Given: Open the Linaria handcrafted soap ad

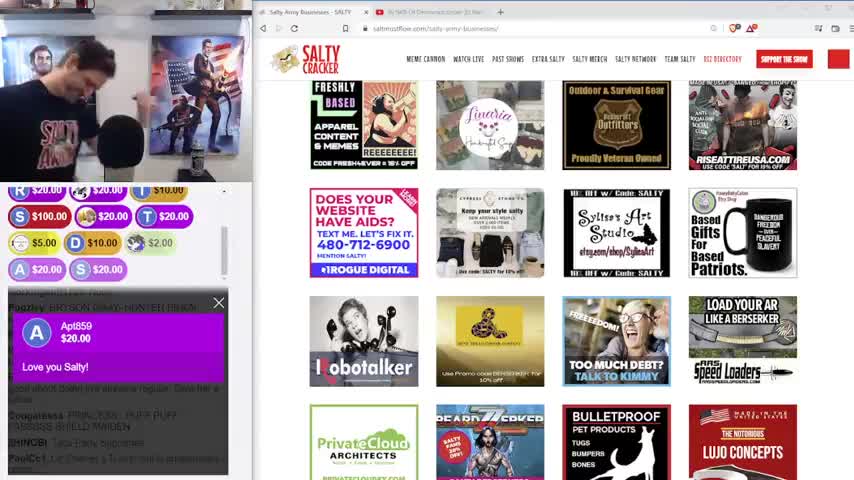Looking at the screenshot, I should point(490,125).
